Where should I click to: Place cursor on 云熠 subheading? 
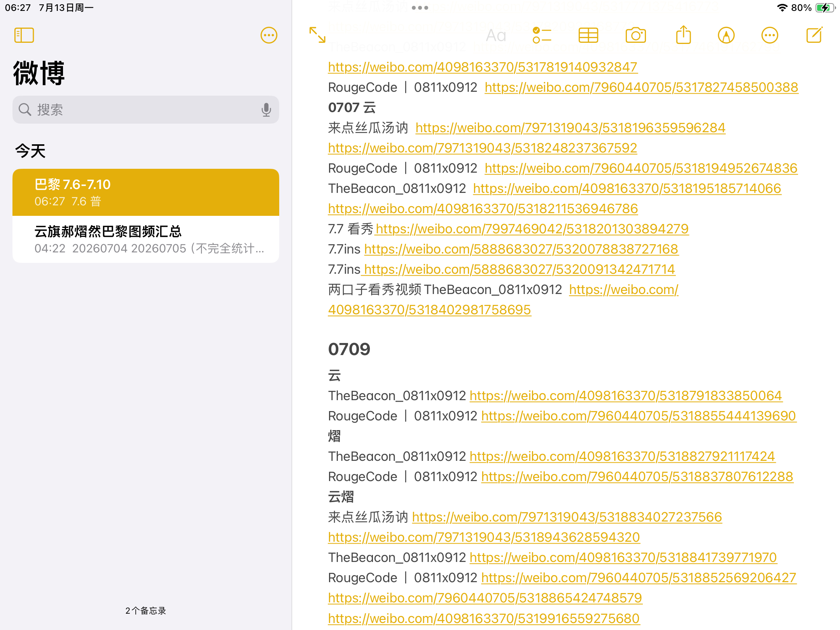(x=341, y=497)
